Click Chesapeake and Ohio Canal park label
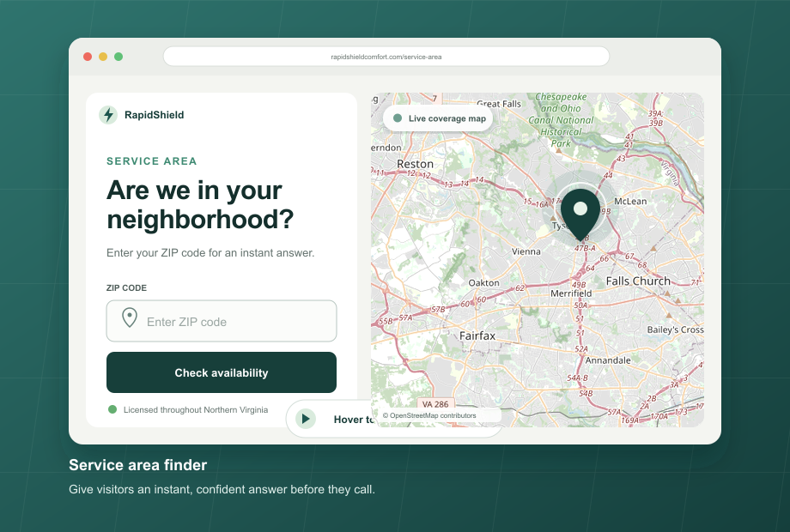 [561, 120]
